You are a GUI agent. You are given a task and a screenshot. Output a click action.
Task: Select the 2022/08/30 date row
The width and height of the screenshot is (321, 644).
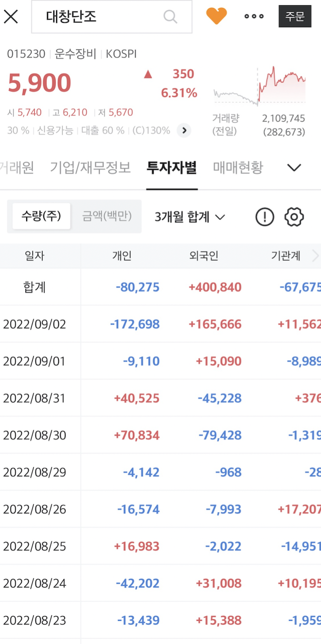point(160,435)
